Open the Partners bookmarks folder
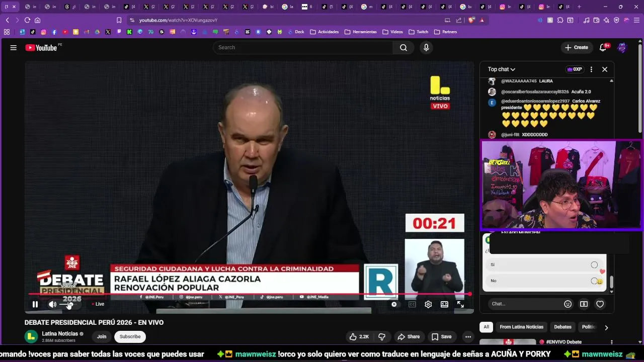Image resolution: width=644 pixels, height=362 pixels. (446, 32)
